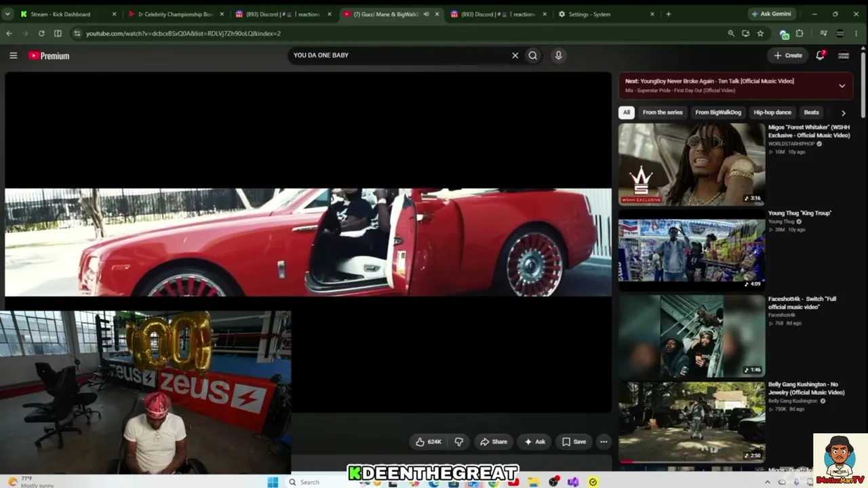Switch to Celebrity Championship Boxing tab
Screen dimensions: 868x488
(176, 14)
